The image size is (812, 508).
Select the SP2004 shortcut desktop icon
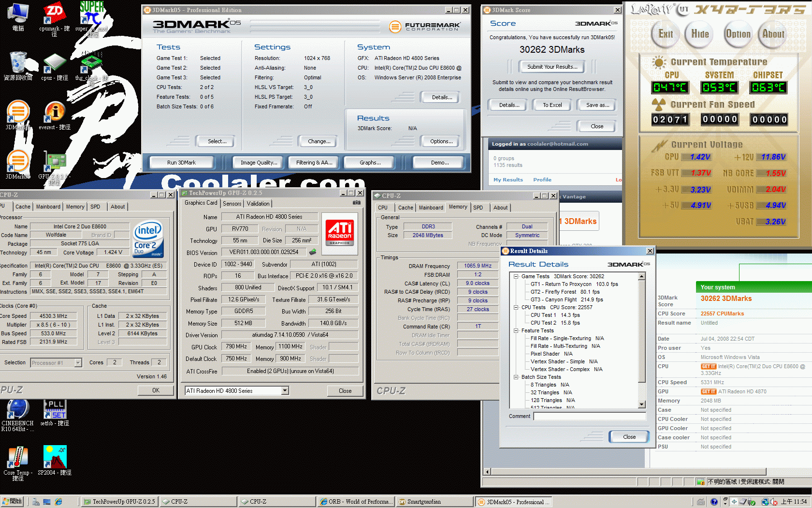[x=55, y=461]
